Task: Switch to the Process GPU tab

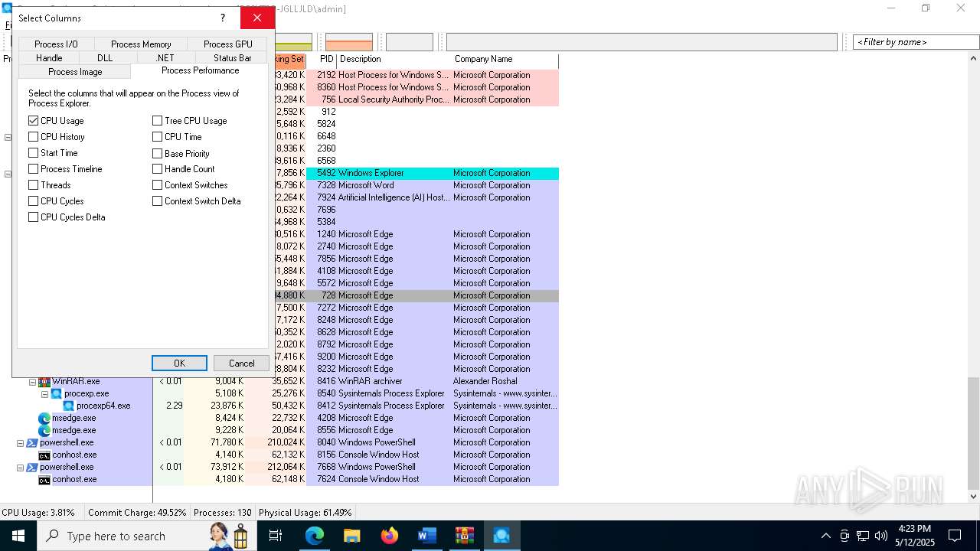Action: (228, 44)
